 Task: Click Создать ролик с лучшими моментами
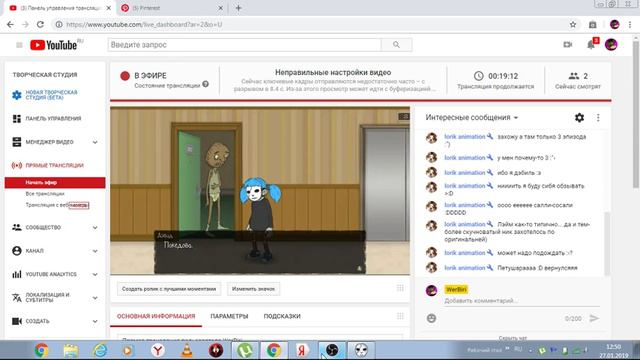click(169, 289)
